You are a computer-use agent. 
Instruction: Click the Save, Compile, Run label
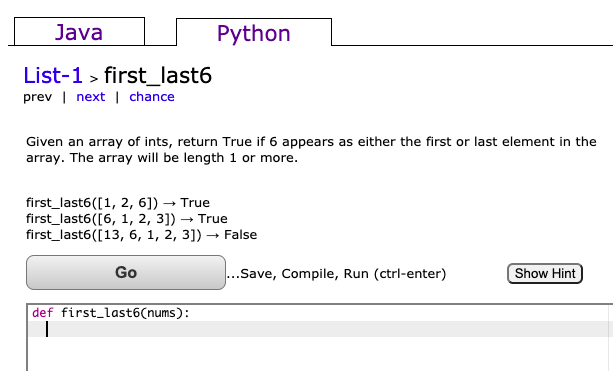pos(336,274)
